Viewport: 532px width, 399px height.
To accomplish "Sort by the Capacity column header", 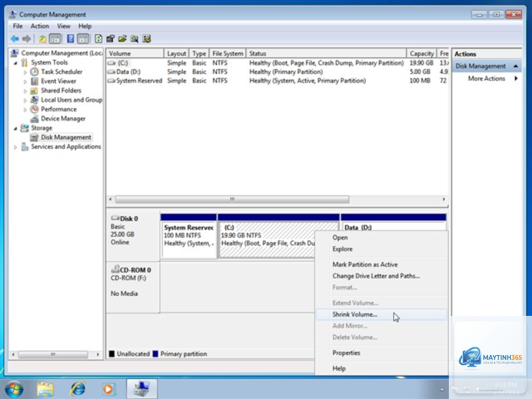I will (422, 54).
